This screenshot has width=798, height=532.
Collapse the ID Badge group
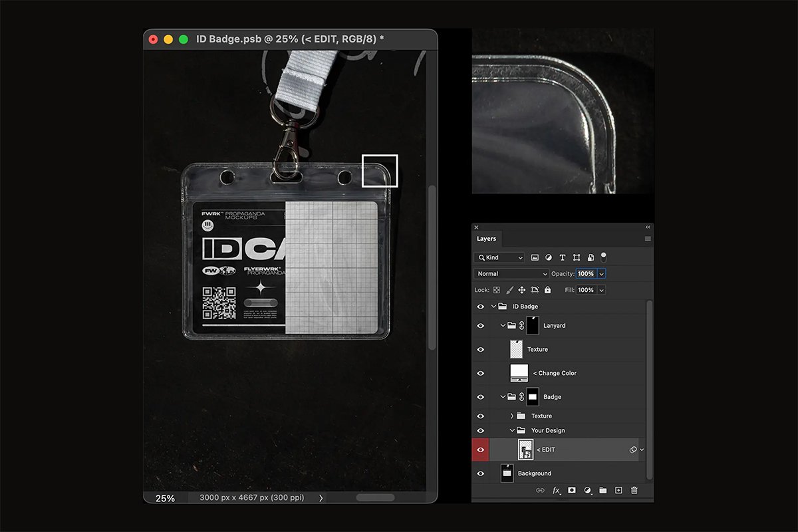493,307
